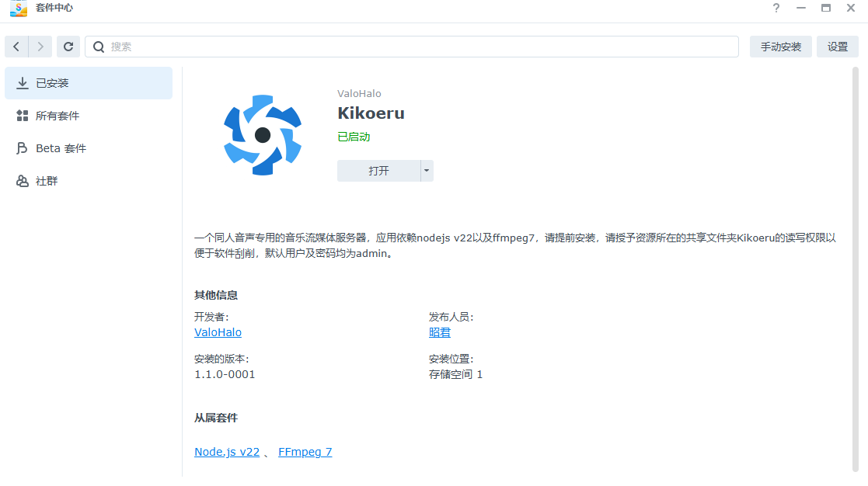Click the 安装的版本: label
Screen dimensions: 868x486
tap(221, 359)
